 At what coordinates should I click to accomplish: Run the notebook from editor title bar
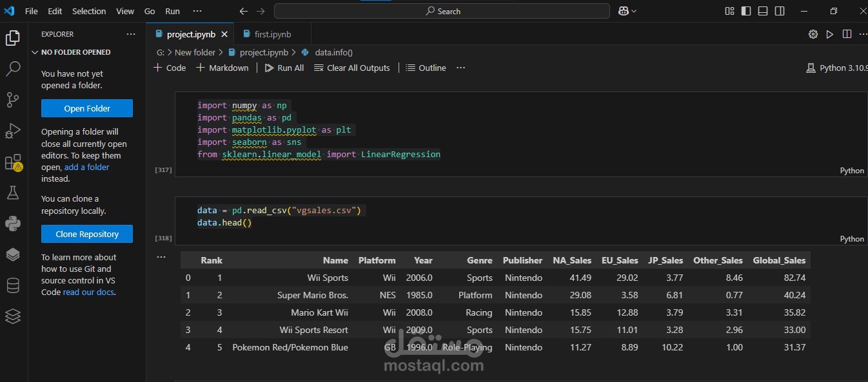pyautogui.click(x=830, y=34)
